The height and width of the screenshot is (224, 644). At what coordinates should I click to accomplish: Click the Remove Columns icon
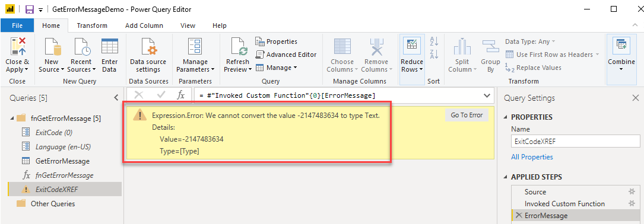376,46
